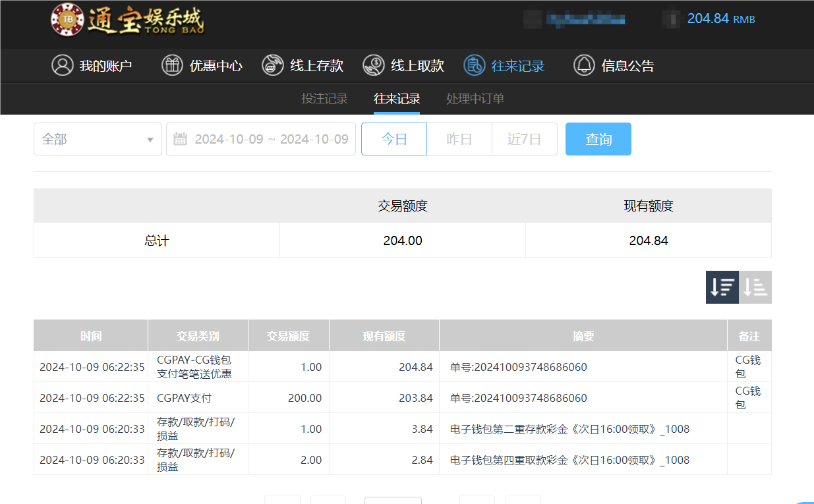
Task: Enable descending sort order
Action: tap(722, 287)
